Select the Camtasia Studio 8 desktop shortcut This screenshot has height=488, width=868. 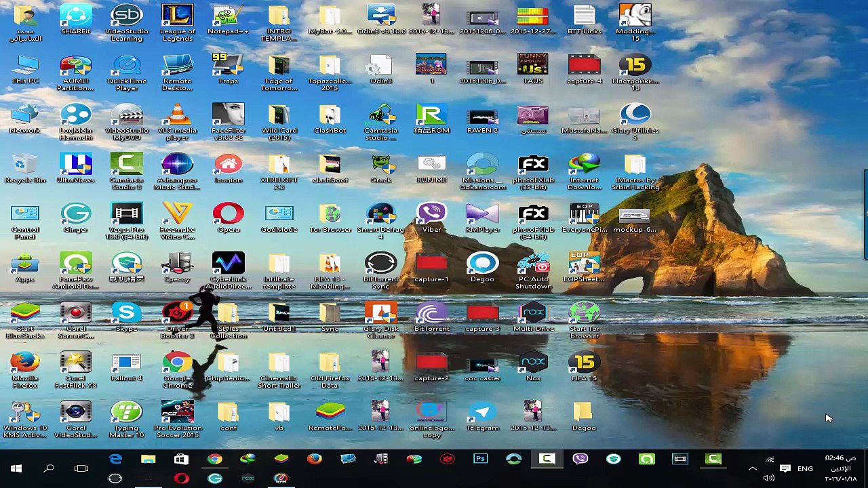click(x=127, y=172)
